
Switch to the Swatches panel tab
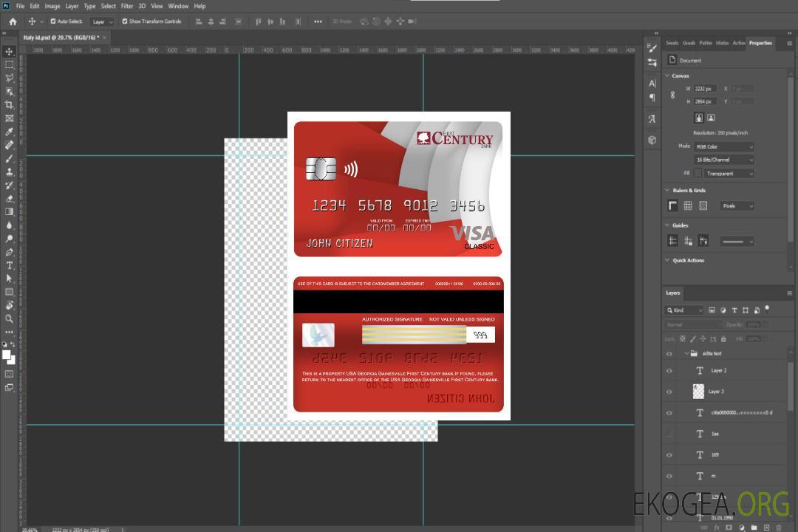[672, 43]
